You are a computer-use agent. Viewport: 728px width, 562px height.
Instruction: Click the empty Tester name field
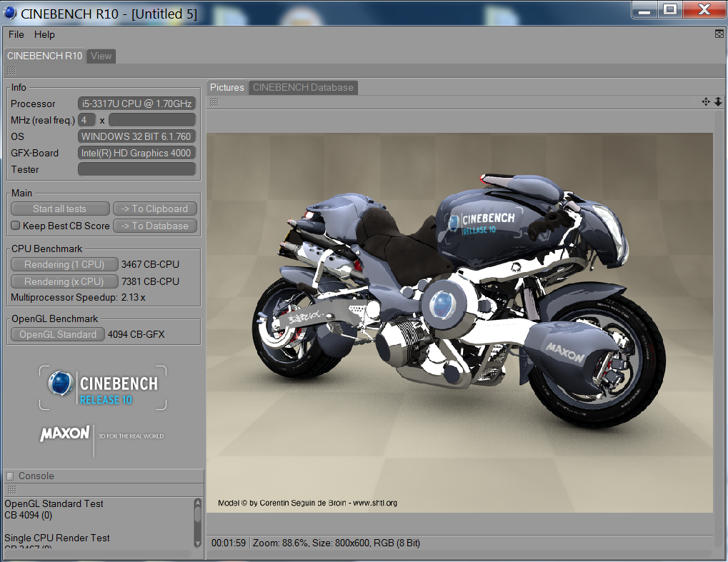pos(136,169)
